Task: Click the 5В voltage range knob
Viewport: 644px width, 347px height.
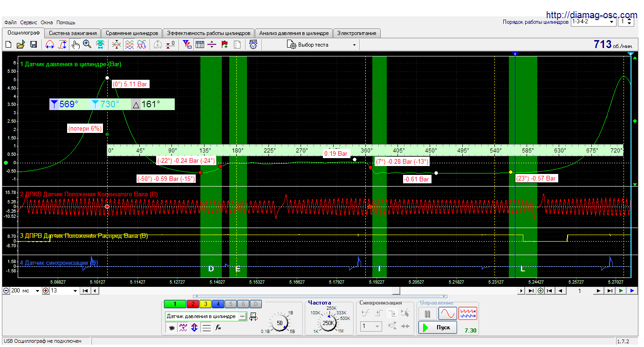Action: (x=279, y=323)
